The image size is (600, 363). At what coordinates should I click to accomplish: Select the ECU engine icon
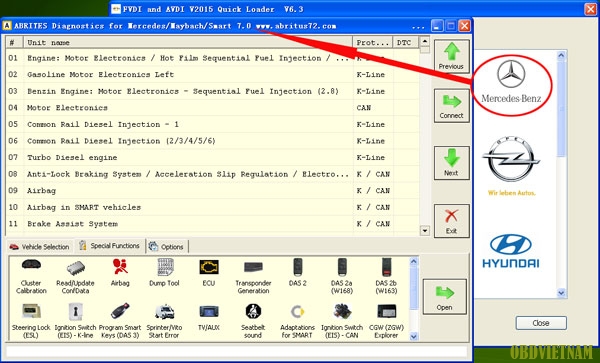click(209, 272)
